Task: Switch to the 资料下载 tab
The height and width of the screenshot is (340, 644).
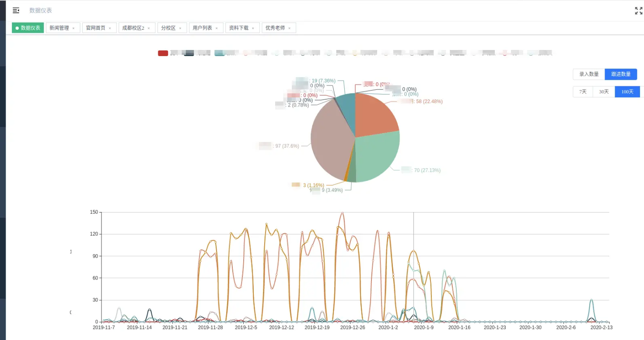Action: 239,28
